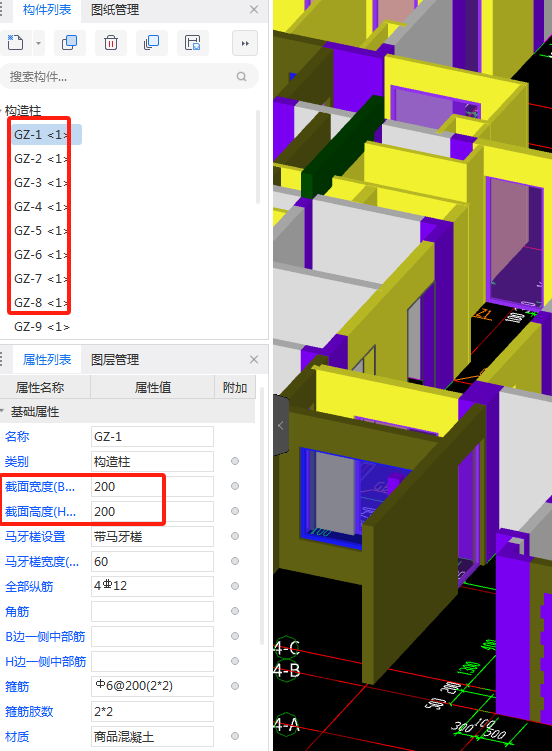Screen dimensions: 552x751
Task: Click the property list vertical scrollbar
Action: coord(262,516)
